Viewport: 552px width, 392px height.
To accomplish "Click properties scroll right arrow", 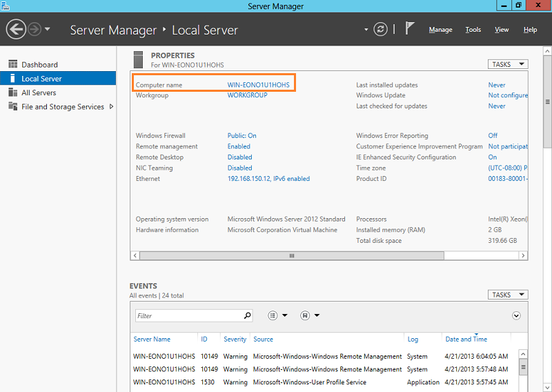I will [x=523, y=255].
